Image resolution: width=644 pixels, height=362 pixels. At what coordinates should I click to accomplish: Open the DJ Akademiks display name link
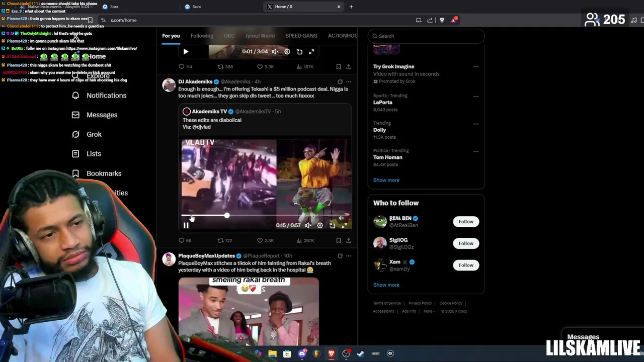coord(195,81)
